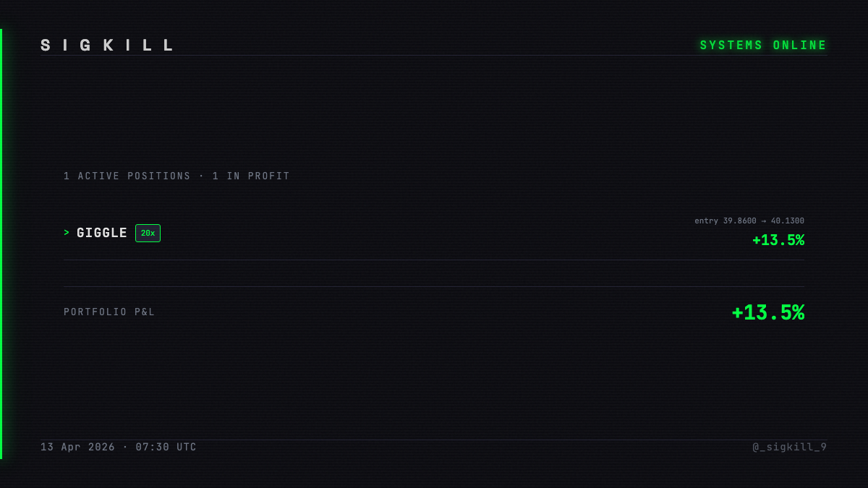Click the large portfolio +13.5% total
868x488 pixels.
pos(768,312)
